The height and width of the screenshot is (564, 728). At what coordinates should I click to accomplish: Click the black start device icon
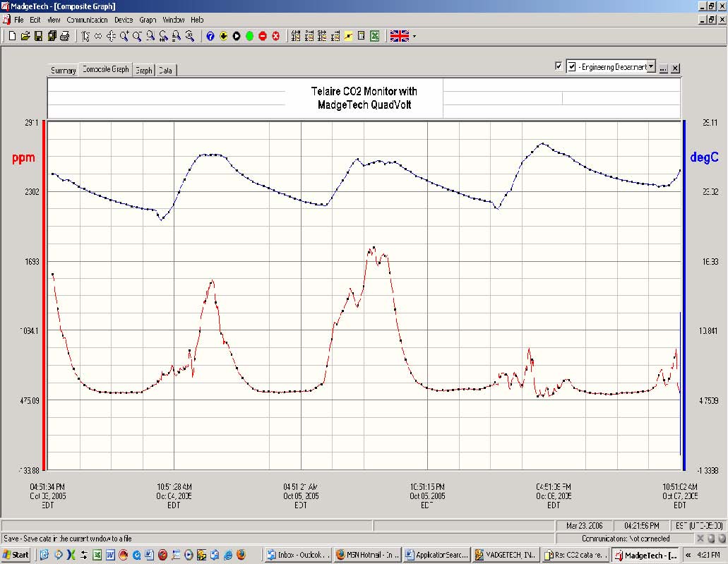point(237,36)
